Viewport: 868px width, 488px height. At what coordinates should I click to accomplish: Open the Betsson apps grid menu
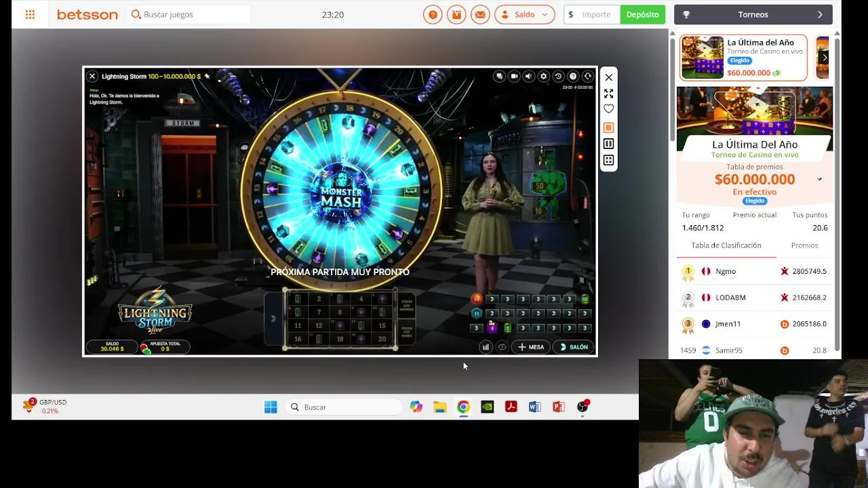(30, 14)
